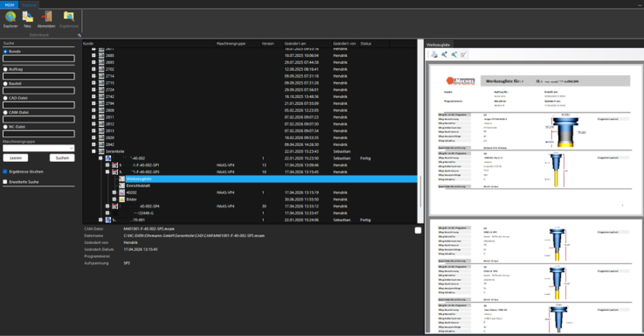Select the Bauteil search radio button
The width and height of the screenshot is (644, 336).
[x=5, y=83]
